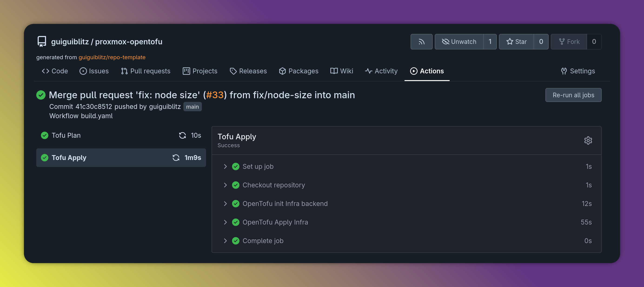644x287 pixels.
Task: Open the job log settings gear
Action: click(x=588, y=140)
